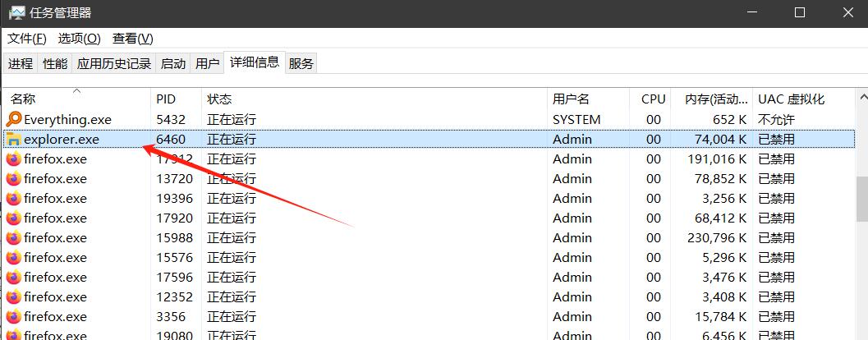Sort by the 名称 column header

click(76, 99)
